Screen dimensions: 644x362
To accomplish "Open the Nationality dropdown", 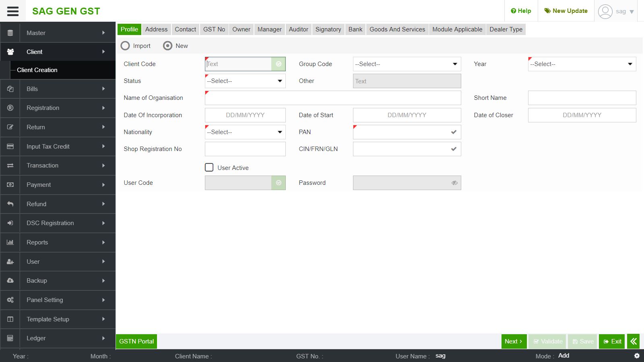I will (245, 132).
